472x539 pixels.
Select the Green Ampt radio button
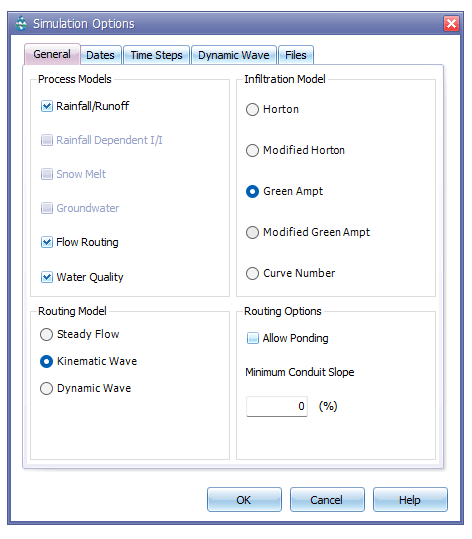pyautogui.click(x=252, y=191)
